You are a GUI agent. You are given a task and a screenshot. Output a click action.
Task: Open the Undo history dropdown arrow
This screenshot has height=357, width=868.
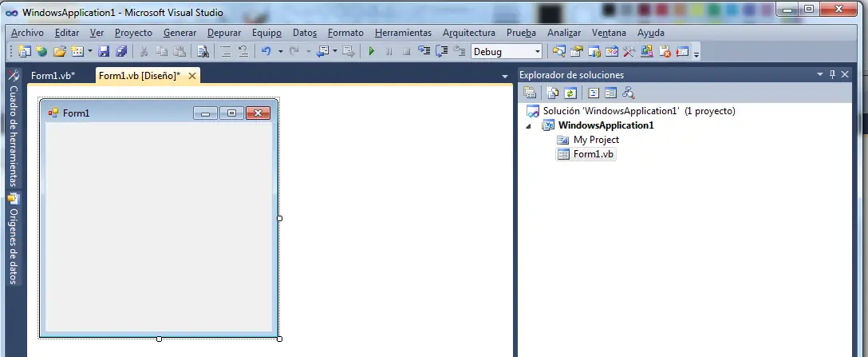coord(280,52)
